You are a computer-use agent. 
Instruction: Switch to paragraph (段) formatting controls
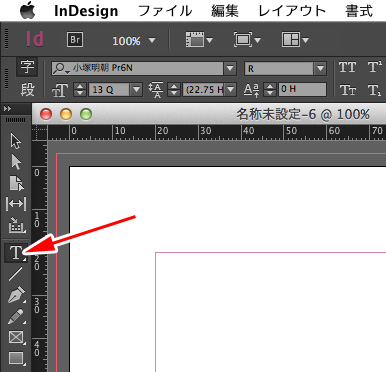27,89
